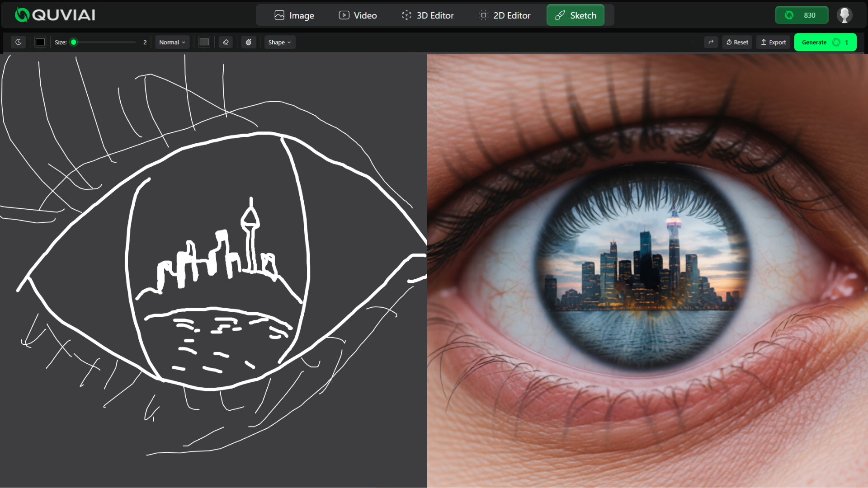Open the 3D Editor tab
868x488 pixels.
tap(428, 15)
